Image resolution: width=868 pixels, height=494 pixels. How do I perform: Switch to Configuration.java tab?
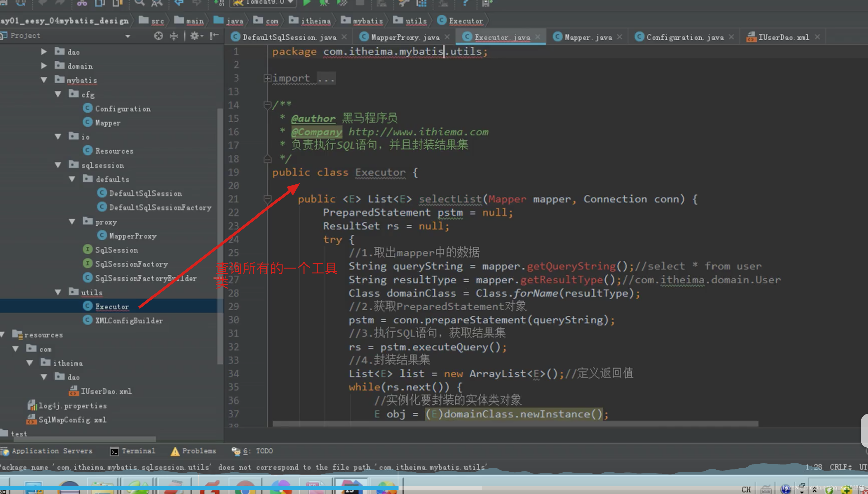(x=685, y=37)
